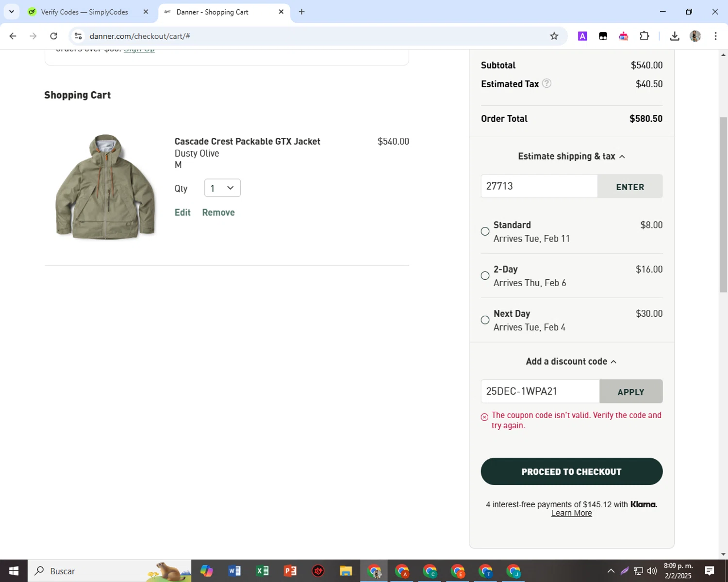Apply the discount code

[x=631, y=391]
